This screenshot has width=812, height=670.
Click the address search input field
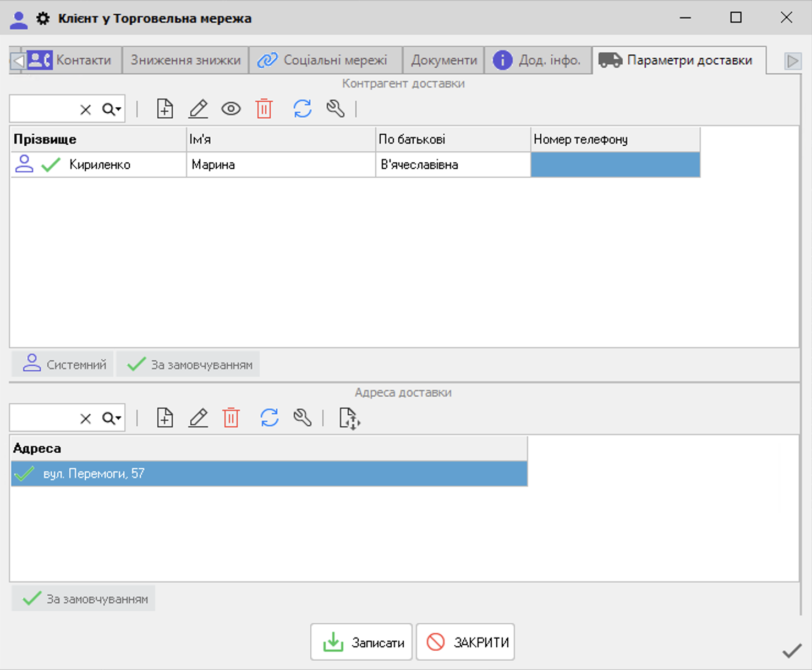[x=44, y=419]
